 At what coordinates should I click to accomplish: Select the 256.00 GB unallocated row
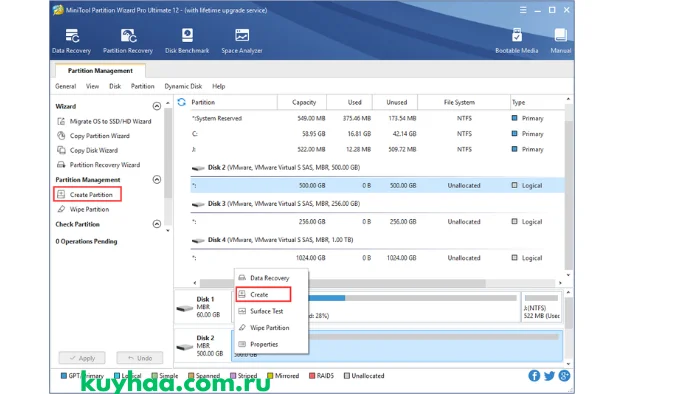[378, 221]
